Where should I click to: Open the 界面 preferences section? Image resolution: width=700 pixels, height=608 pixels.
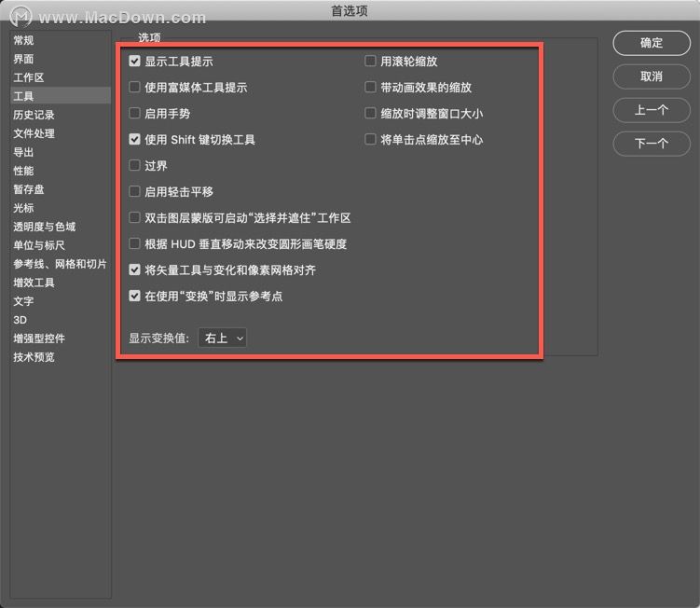[61, 59]
